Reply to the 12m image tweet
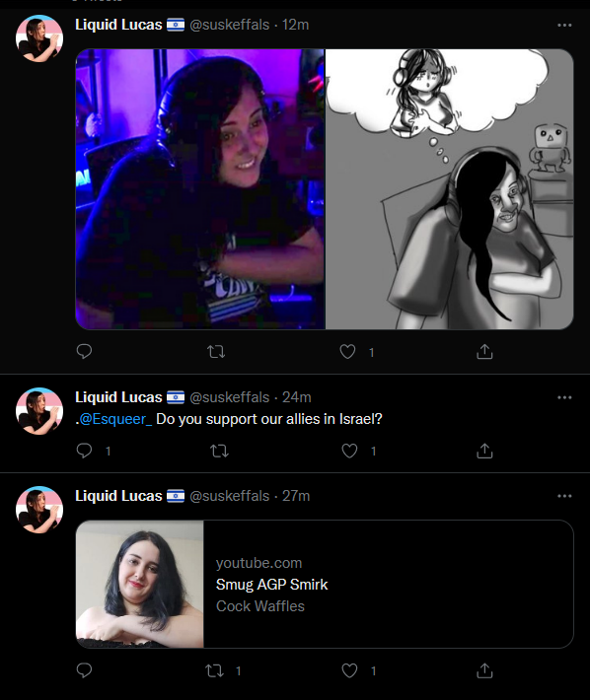 [84, 352]
